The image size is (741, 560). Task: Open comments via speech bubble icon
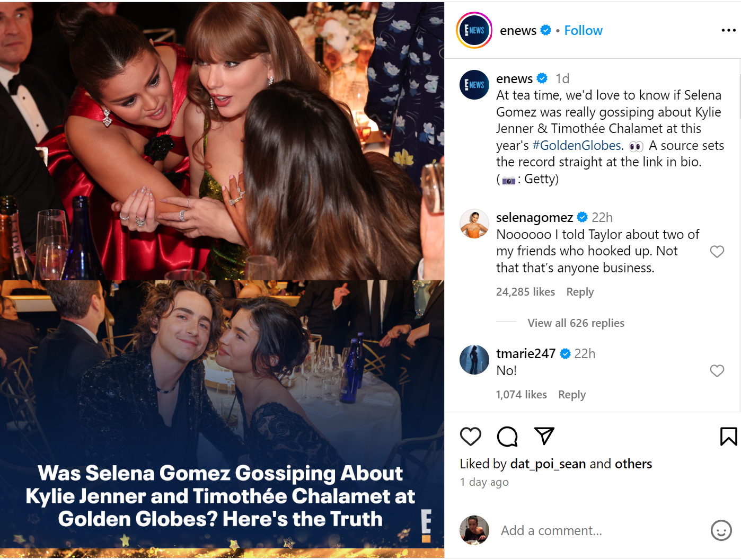point(507,436)
